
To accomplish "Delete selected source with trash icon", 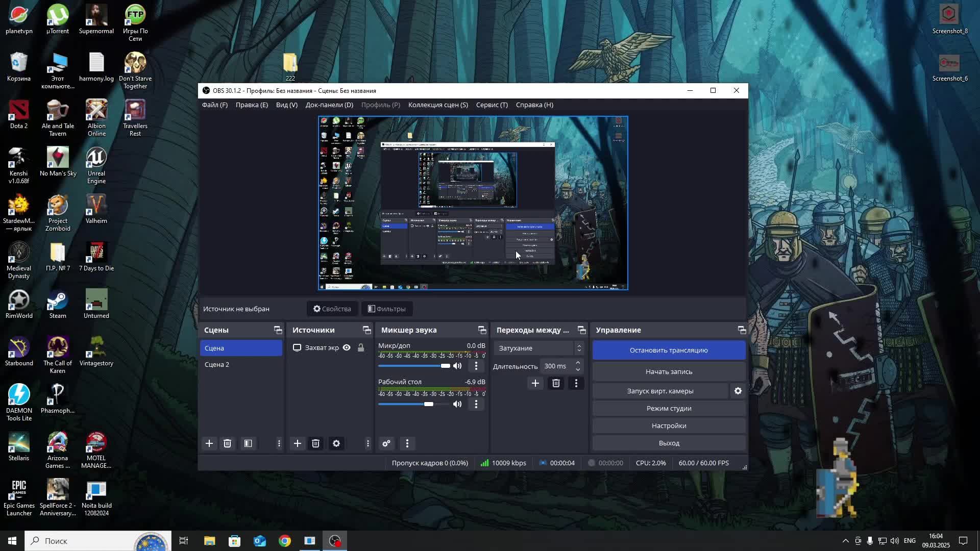I will (316, 443).
